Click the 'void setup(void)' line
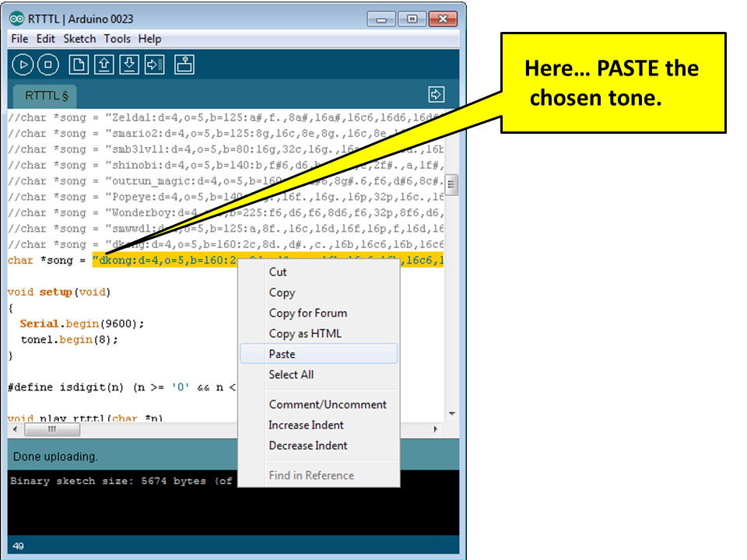The height and width of the screenshot is (560, 747). [x=59, y=292]
